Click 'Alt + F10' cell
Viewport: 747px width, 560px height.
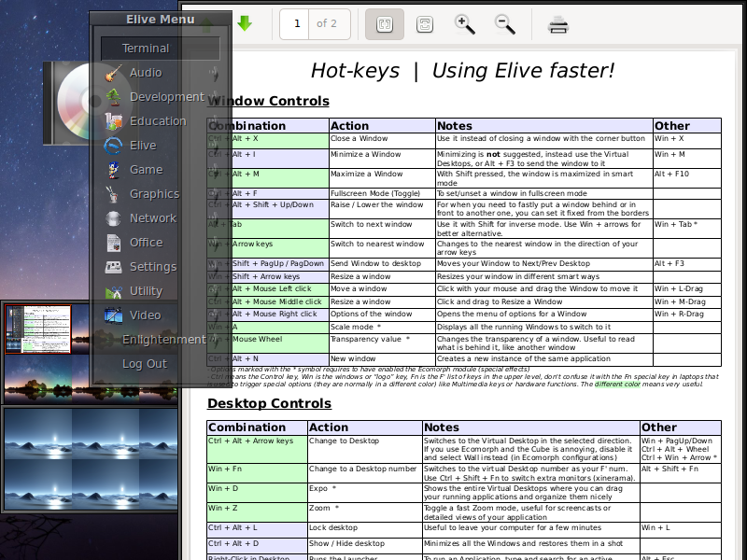687,178
